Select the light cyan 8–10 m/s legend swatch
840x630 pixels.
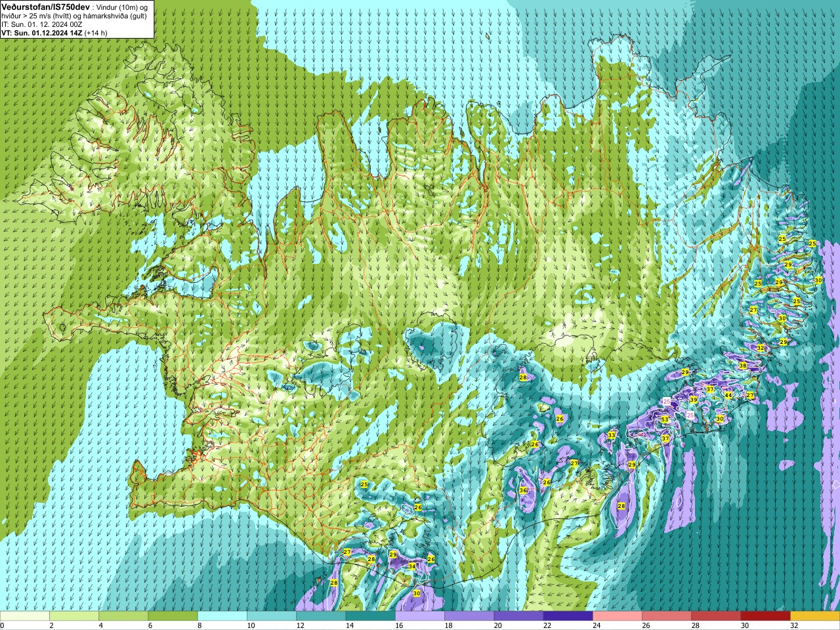(222, 616)
